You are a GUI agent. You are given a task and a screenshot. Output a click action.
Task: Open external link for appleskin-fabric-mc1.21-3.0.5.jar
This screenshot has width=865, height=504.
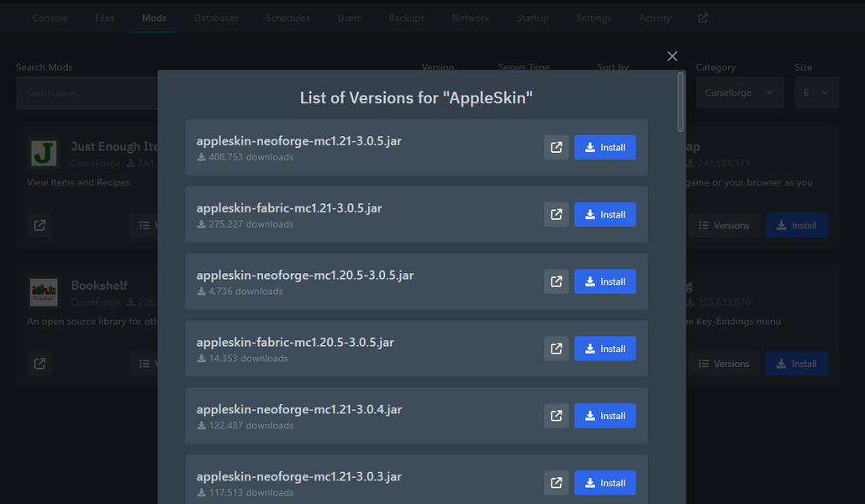[556, 214]
